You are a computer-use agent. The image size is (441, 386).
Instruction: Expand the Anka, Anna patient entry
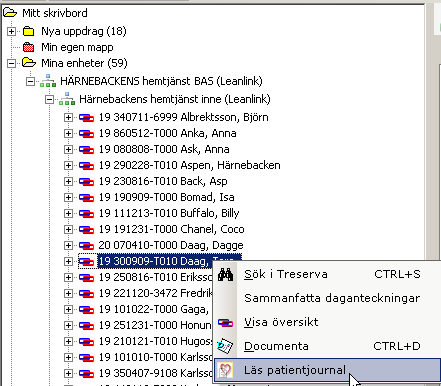[68, 133]
